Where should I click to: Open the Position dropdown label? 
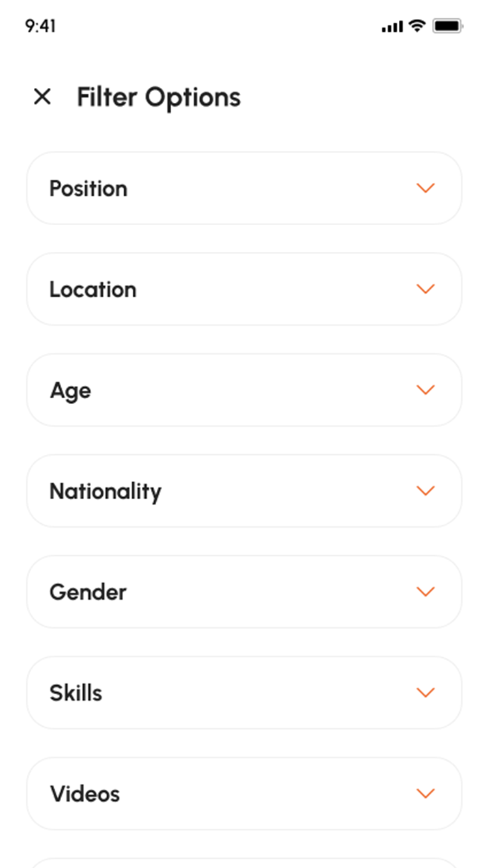[x=88, y=189]
